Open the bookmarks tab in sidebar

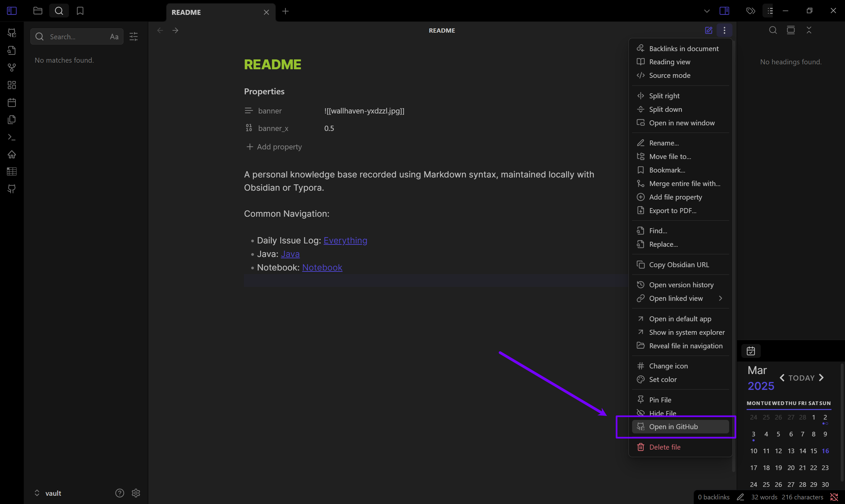(x=80, y=11)
